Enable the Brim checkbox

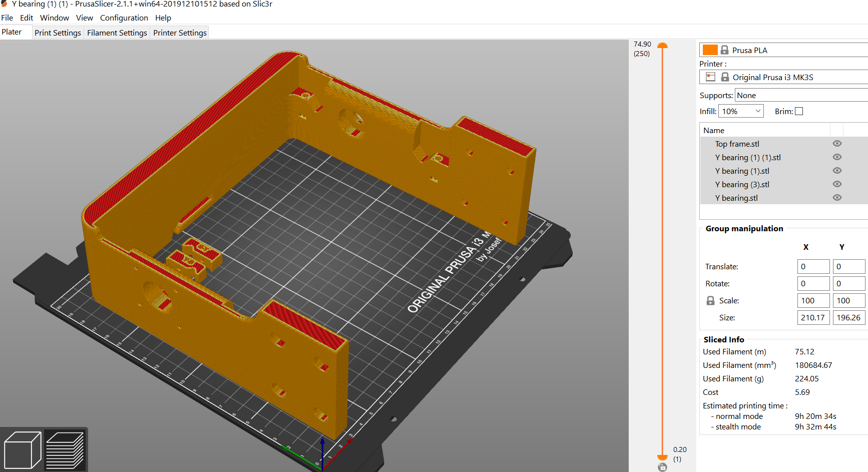(x=799, y=111)
